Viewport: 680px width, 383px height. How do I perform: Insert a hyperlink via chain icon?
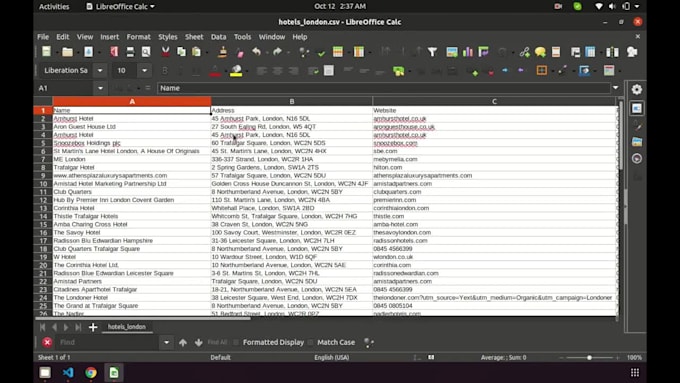[x=524, y=52]
